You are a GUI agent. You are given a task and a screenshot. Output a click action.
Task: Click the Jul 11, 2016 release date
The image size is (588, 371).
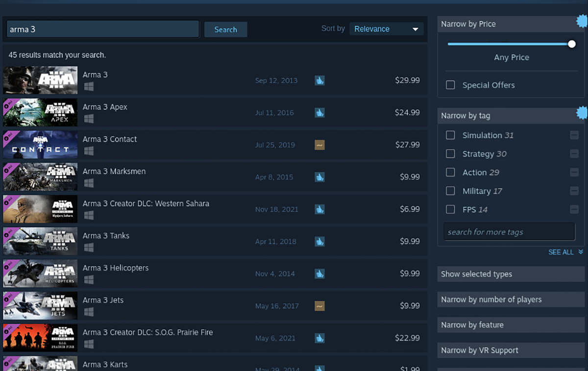274,113
